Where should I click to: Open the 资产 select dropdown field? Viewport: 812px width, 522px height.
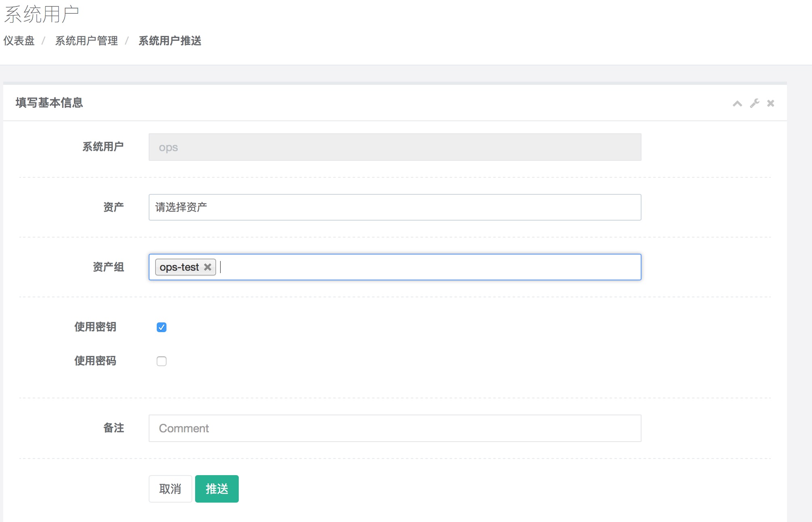pos(394,207)
